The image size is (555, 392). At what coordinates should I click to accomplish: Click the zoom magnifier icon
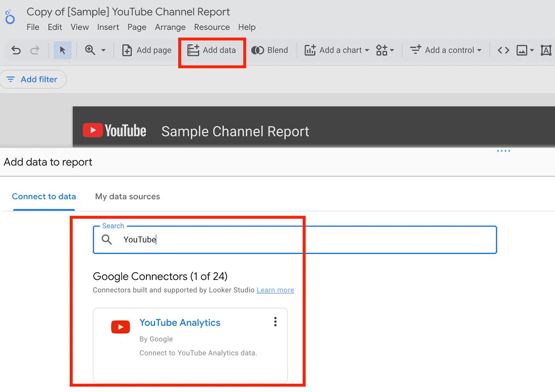[90, 50]
